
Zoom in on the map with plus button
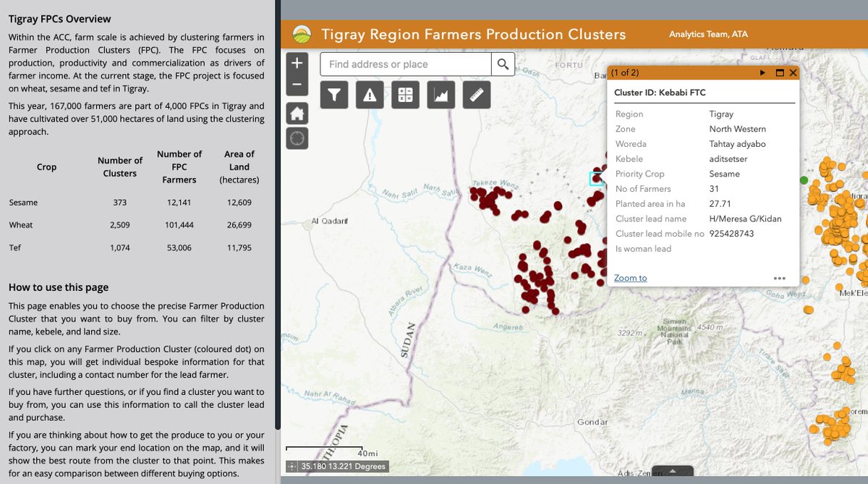pos(297,63)
